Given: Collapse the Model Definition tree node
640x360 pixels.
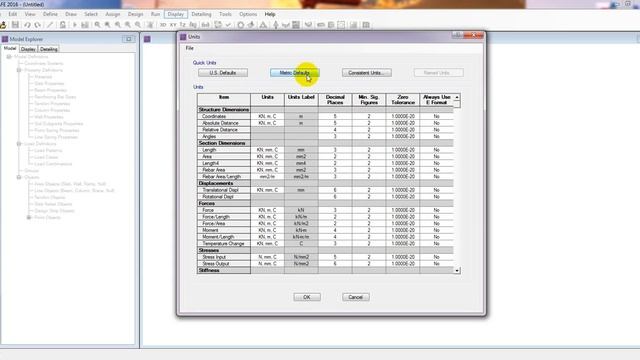Looking at the screenshot, I should pos(9,57).
